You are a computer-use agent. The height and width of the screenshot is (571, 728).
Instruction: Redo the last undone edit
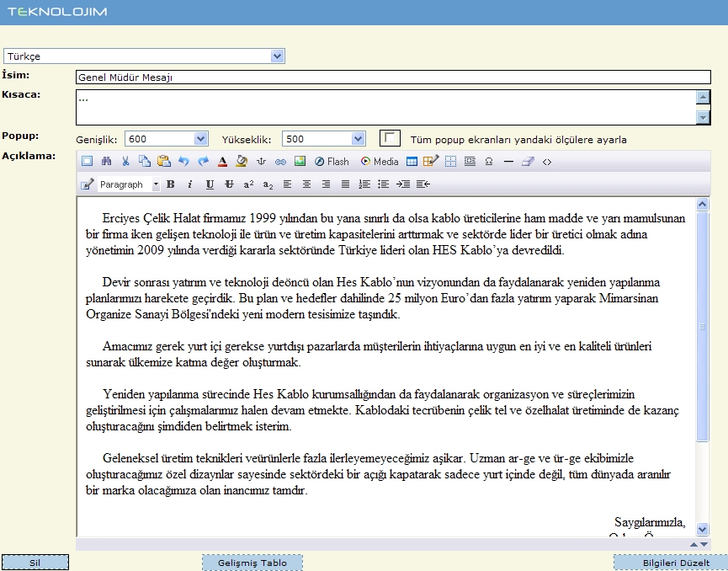click(x=203, y=161)
